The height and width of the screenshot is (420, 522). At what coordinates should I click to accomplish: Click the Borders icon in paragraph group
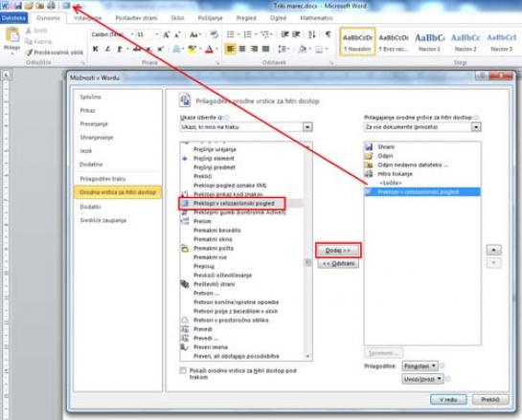point(319,49)
